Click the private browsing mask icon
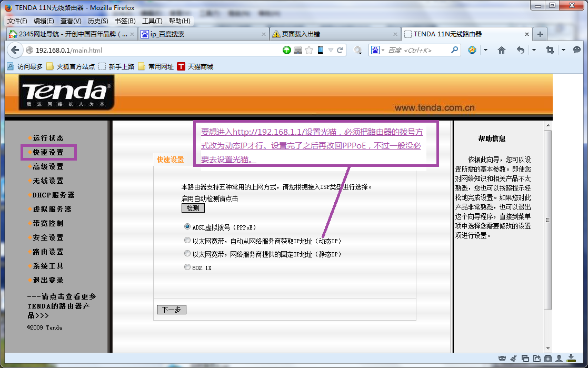Screen dimensions: 588x368 click(502, 359)
